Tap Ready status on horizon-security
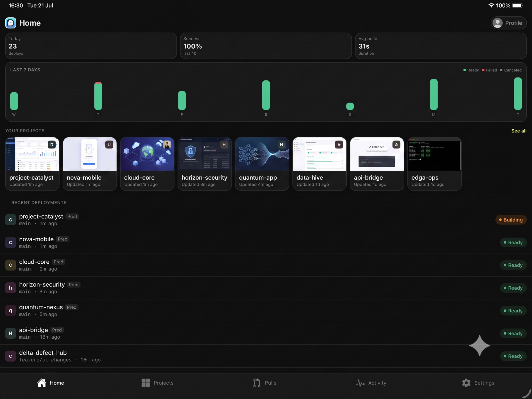 coord(513,288)
